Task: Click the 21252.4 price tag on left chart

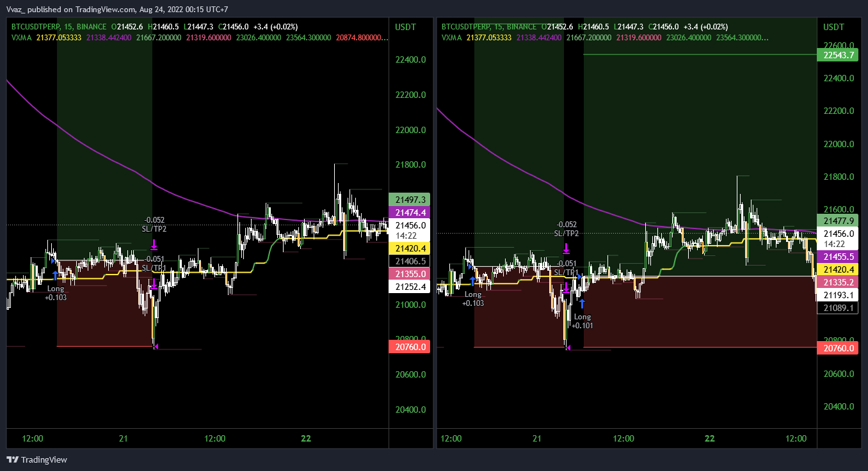Action: [x=411, y=287]
